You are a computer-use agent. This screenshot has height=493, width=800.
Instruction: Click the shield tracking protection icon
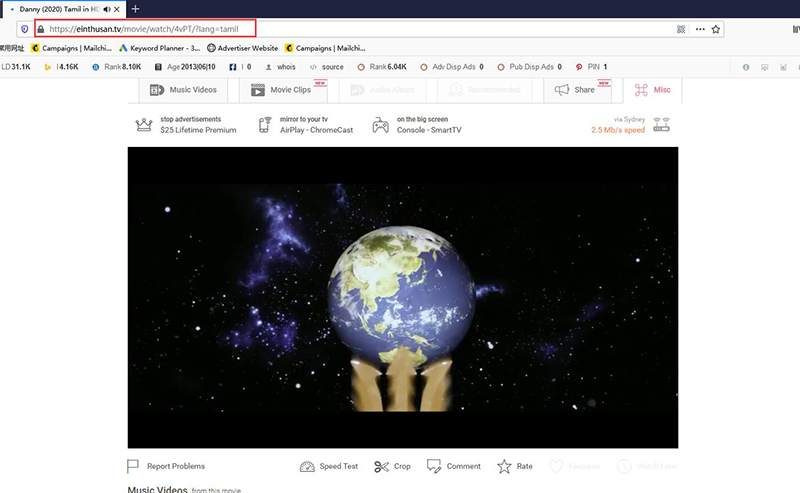point(24,29)
